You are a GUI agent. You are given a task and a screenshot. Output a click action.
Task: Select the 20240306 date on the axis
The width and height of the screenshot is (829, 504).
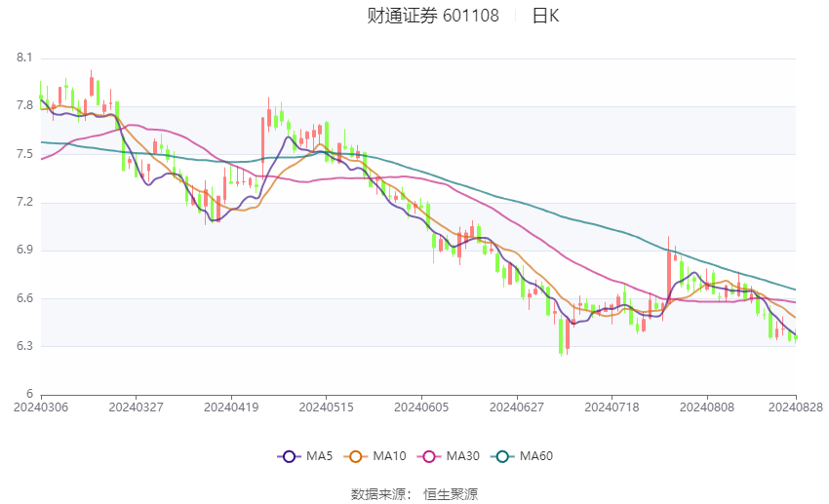pos(40,407)
